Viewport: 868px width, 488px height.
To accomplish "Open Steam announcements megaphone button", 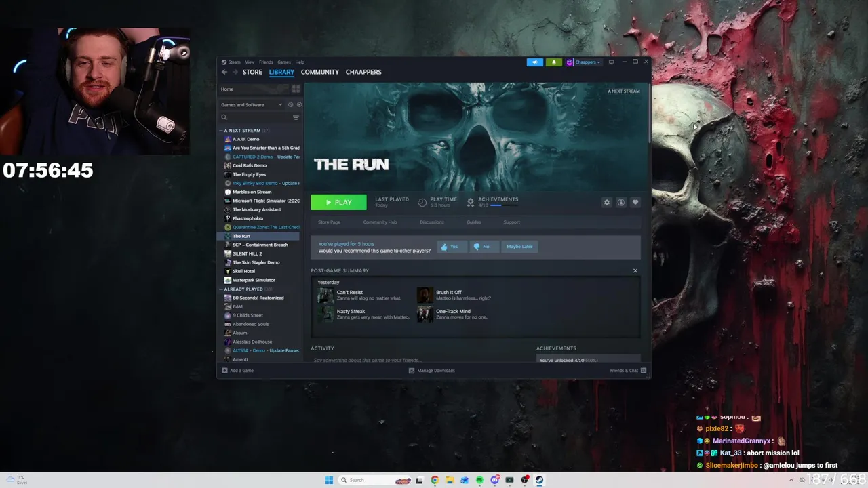I will click(x=535, y=62).
